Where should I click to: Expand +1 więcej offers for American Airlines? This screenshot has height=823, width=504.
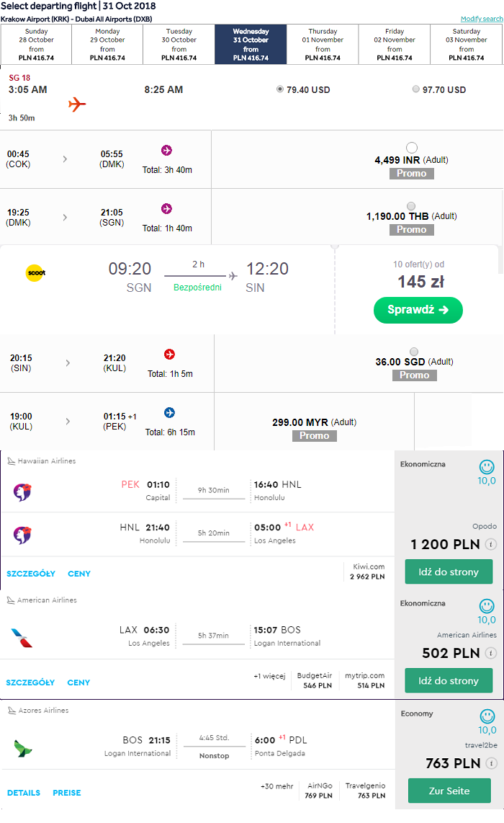click(x=269, y=676)
